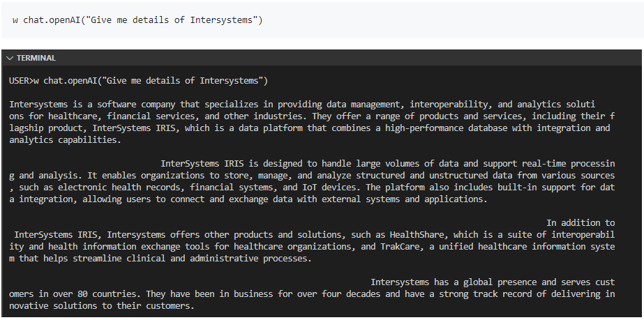
Task: Click the TERMINAL panel title label
Action: click(x=36, y=59)
